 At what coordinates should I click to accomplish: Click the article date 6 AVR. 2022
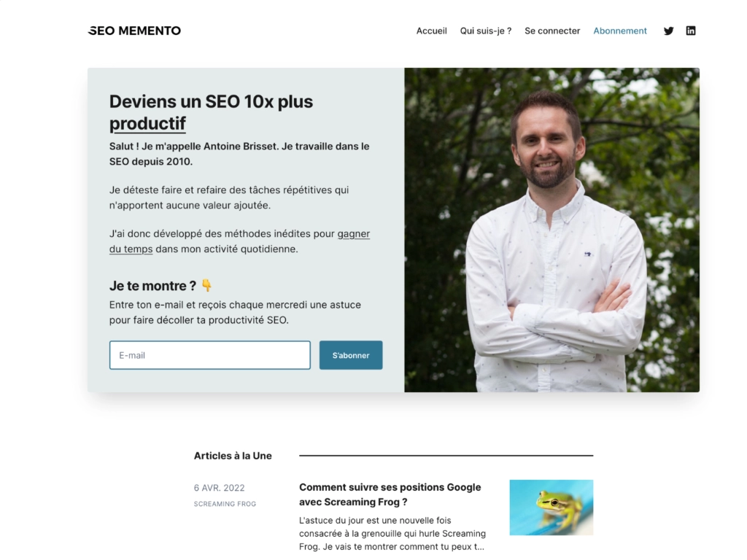click(x=219, y=488)
